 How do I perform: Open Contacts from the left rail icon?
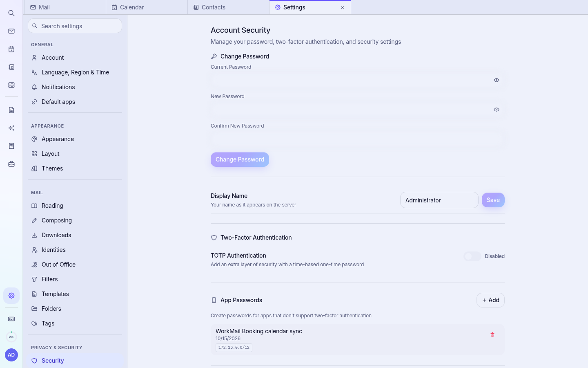[x=11, y=67]
